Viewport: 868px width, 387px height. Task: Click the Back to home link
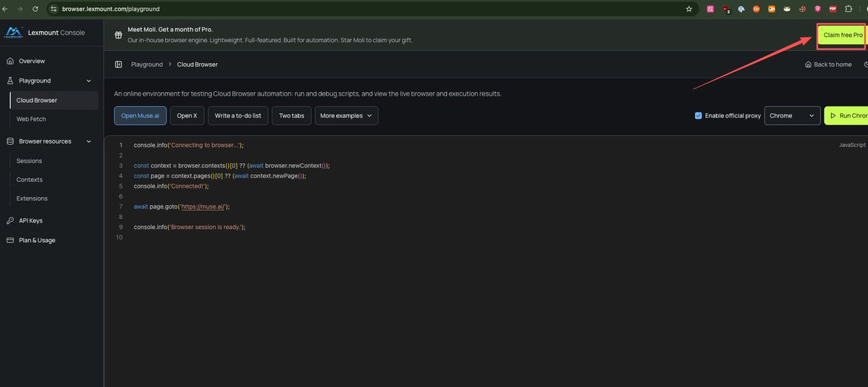coord(828,64)
